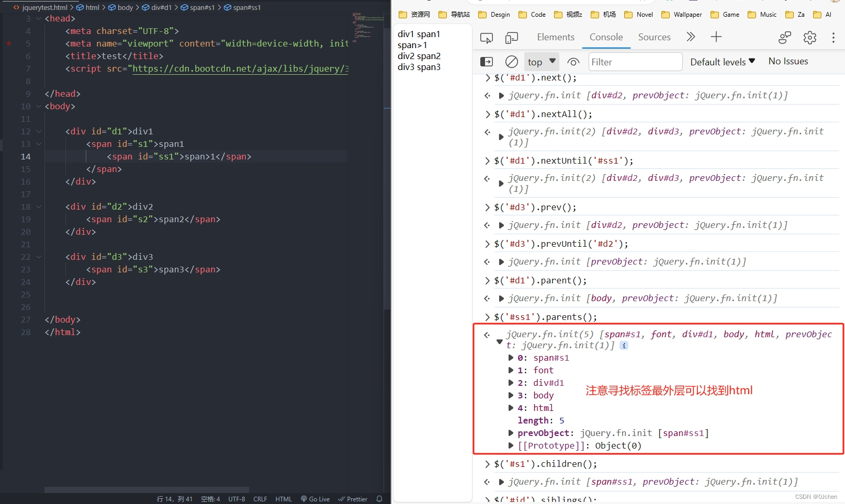
Task: Click the 空格: 4 indentation setting
Action: point(210,499)
